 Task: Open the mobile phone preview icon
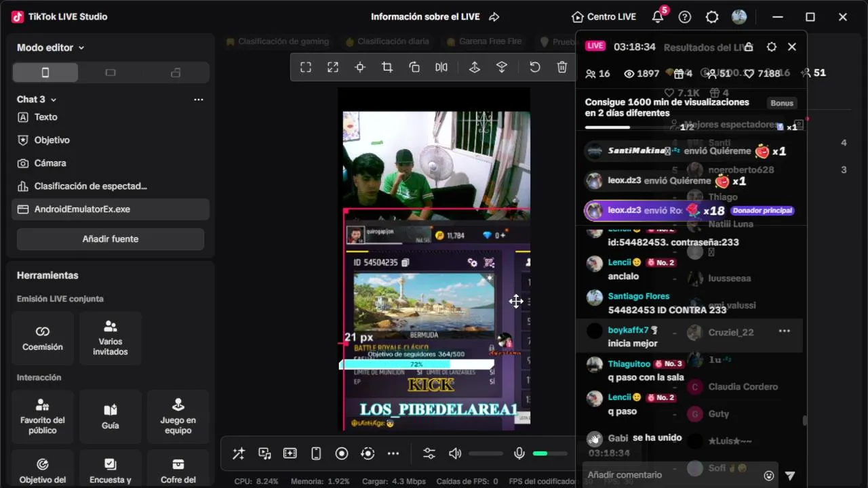coord(316,453)
